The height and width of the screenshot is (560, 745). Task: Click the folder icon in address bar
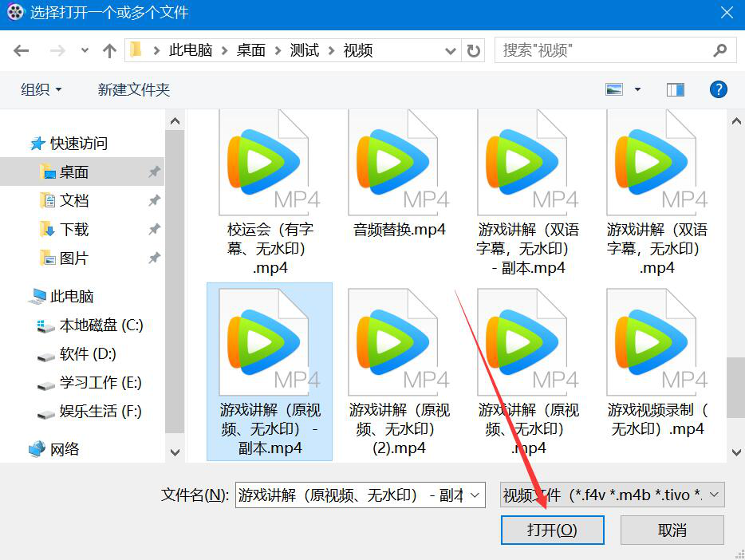pos(136,50)
